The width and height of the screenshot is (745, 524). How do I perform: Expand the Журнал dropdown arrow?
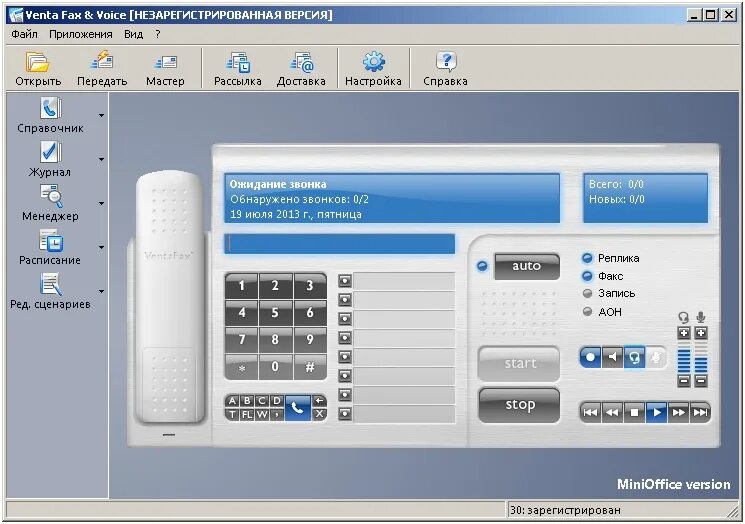[x=102, y=160]
